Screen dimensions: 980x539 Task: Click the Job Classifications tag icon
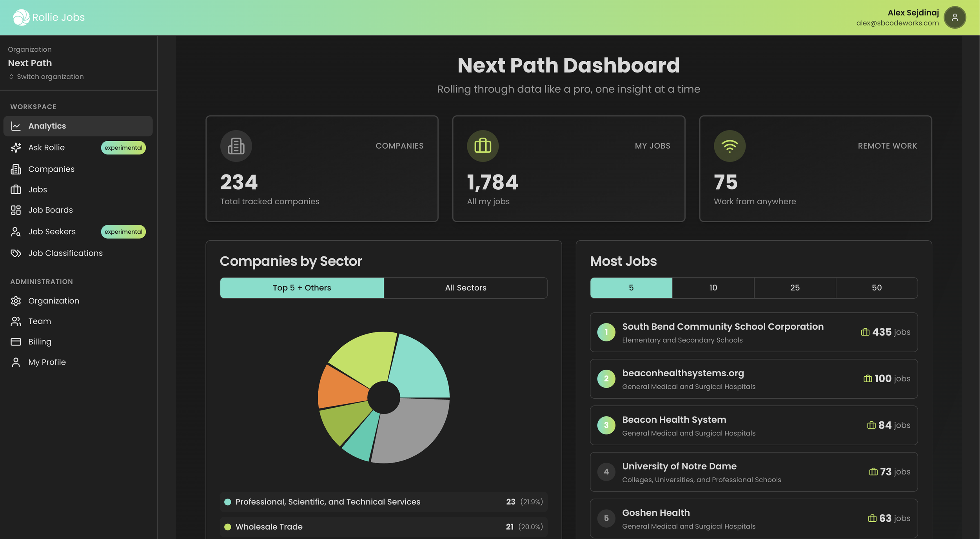(x=16, y=253)
